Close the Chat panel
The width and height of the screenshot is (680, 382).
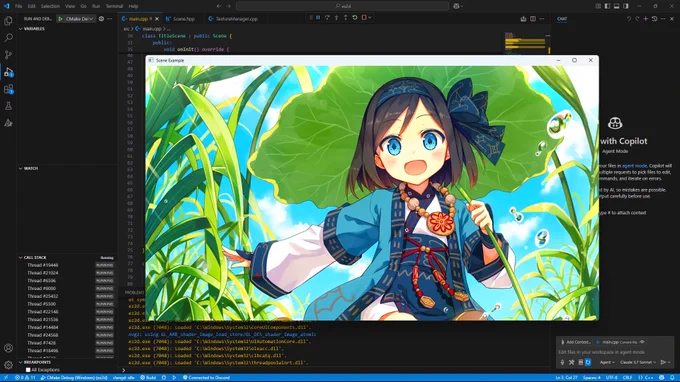pyautogui.click(x=672, y=19)
